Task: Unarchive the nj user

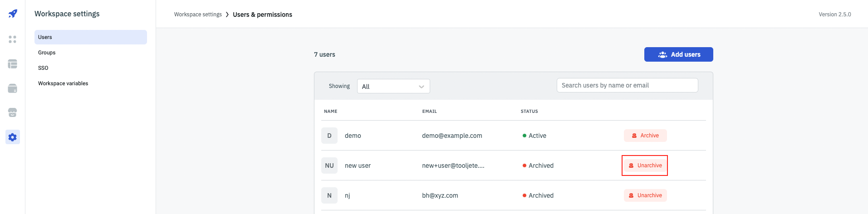Action: click(x=645, y=195)
